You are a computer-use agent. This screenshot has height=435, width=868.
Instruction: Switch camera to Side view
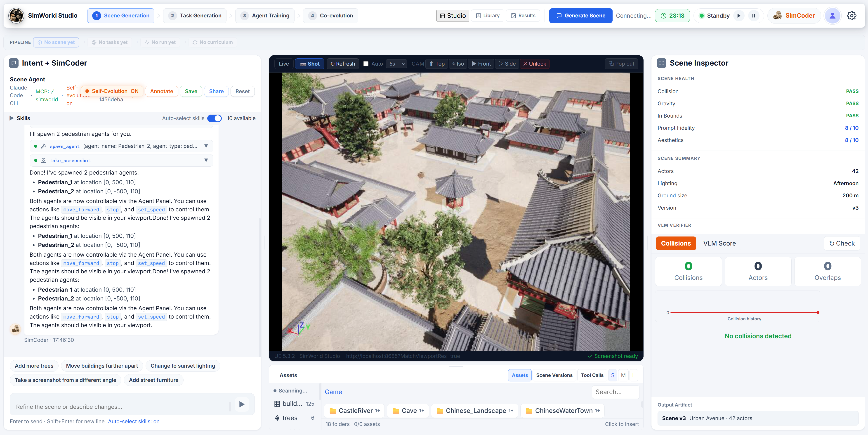pyautogui.click(x=507, y=64)
